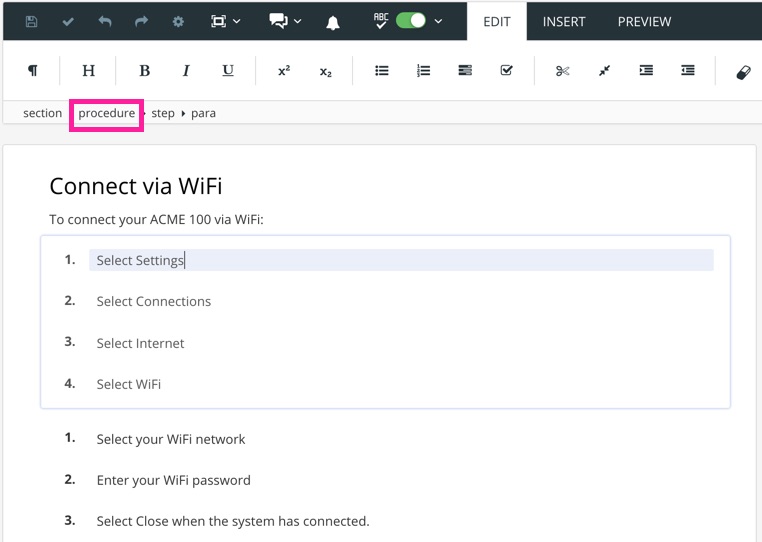Insert a numbered list
This screenshot has width=762, height=542.
[423, 71]
